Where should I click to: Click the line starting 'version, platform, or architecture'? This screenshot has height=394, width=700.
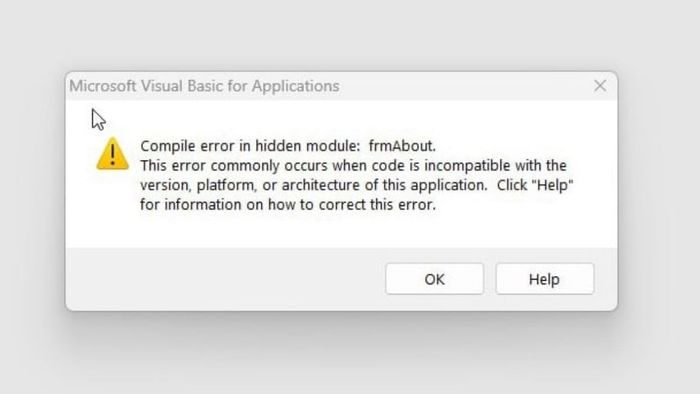(357, 185)
